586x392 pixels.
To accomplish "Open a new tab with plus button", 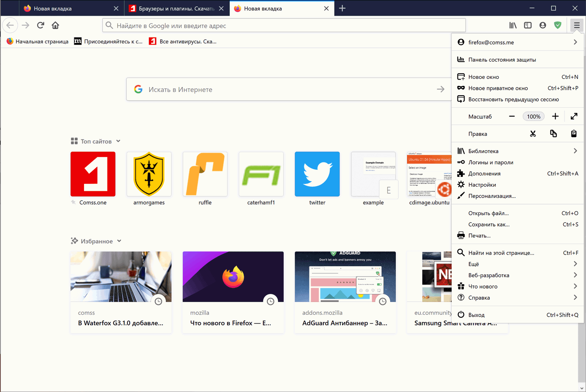I will (342, 8).
